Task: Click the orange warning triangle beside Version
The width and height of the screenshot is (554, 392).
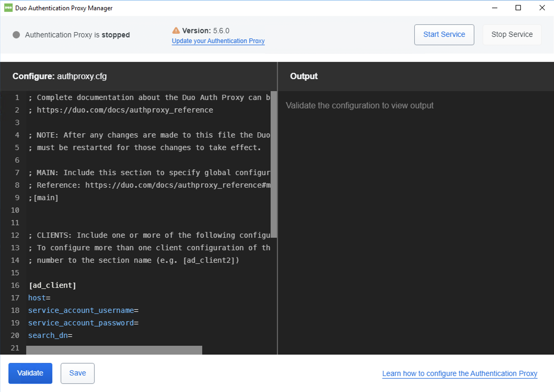Action: pos(176,31)
